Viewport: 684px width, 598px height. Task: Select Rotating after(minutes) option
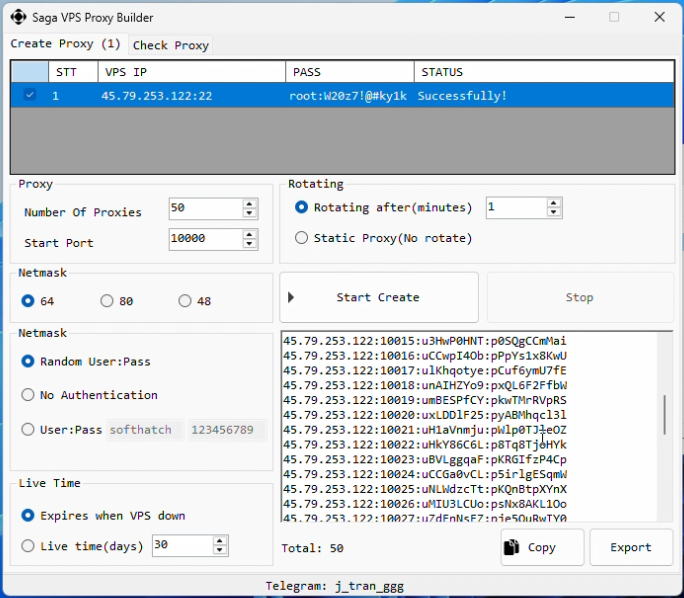tap(301, 207)
